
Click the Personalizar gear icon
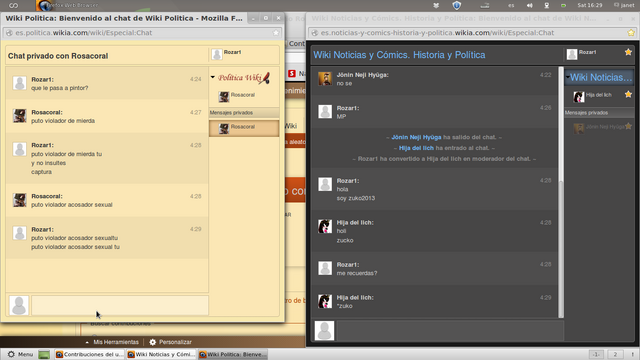[x=153, y=342]
